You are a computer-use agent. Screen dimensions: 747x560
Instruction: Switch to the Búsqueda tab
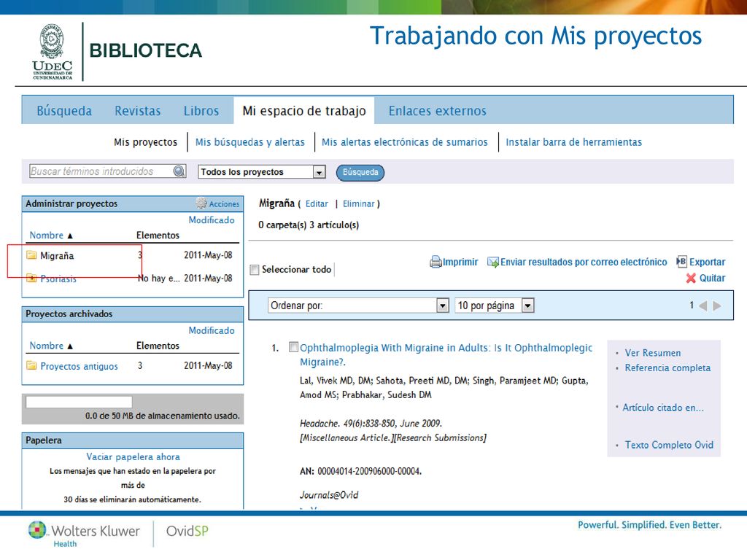64,111
